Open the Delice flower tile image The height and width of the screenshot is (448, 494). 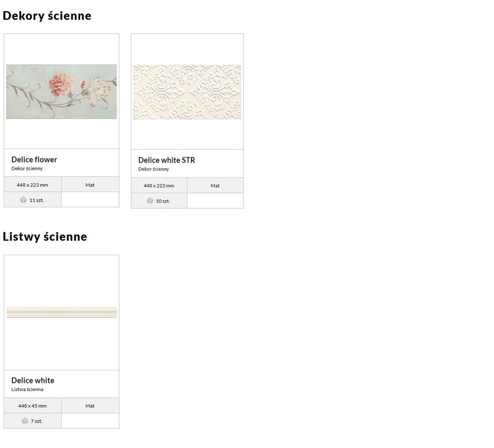[61, 92]
